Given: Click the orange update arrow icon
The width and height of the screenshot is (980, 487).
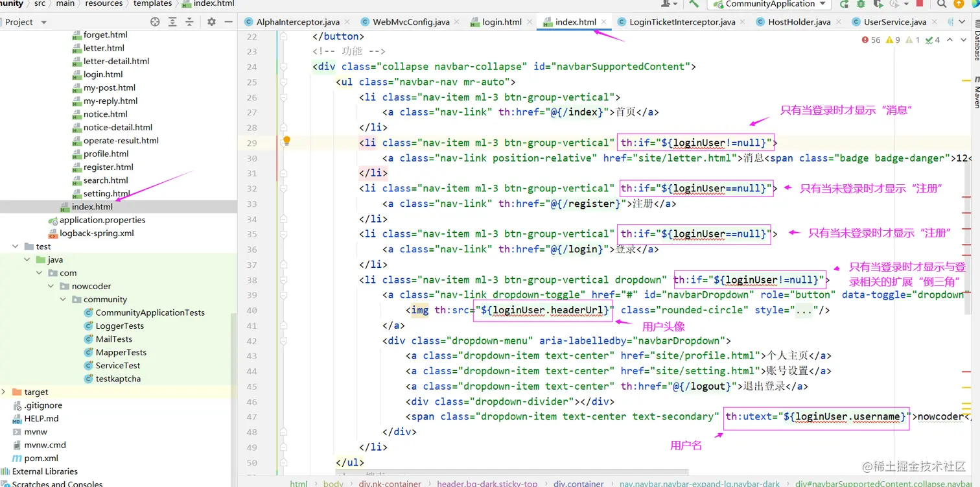Looking at the screenshot, I should tap(958, 3).
